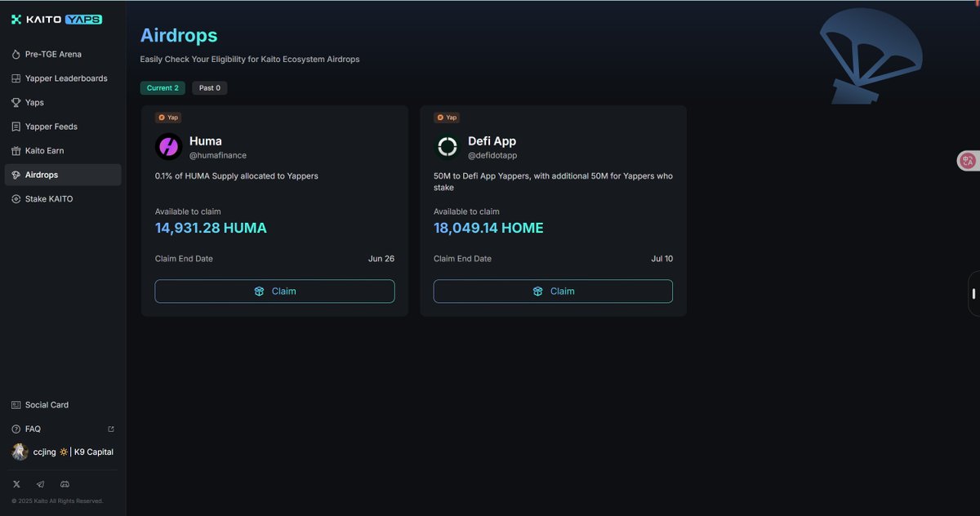The width and height of the screenshot is (980, 516).
Task: Click the Huma project logo
Action: 168,147
